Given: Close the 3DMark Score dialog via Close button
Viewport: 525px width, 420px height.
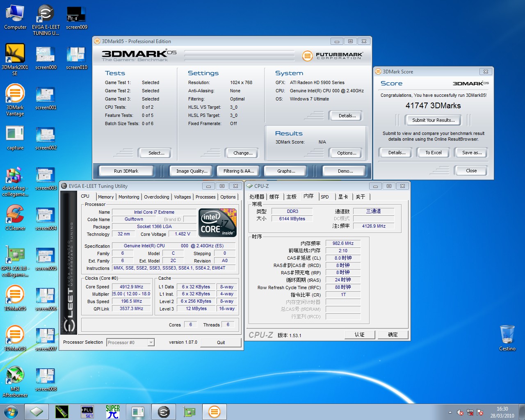Looking at the screenshot, I should tap(471, 171).
